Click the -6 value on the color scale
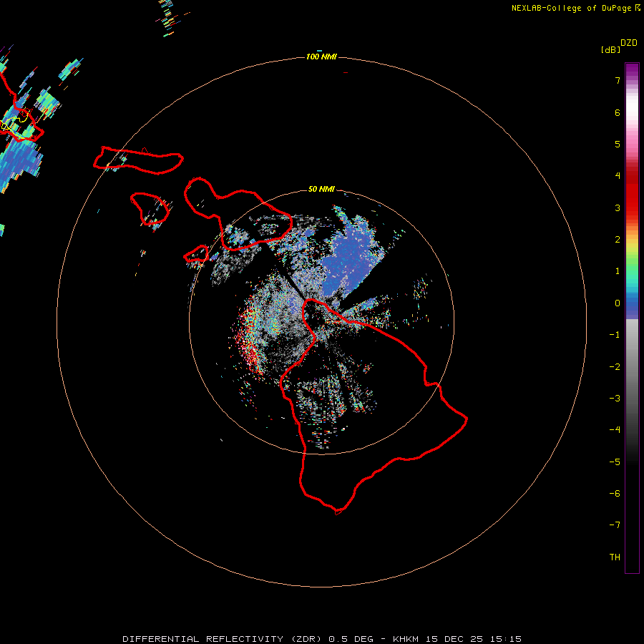 (615, 494)
